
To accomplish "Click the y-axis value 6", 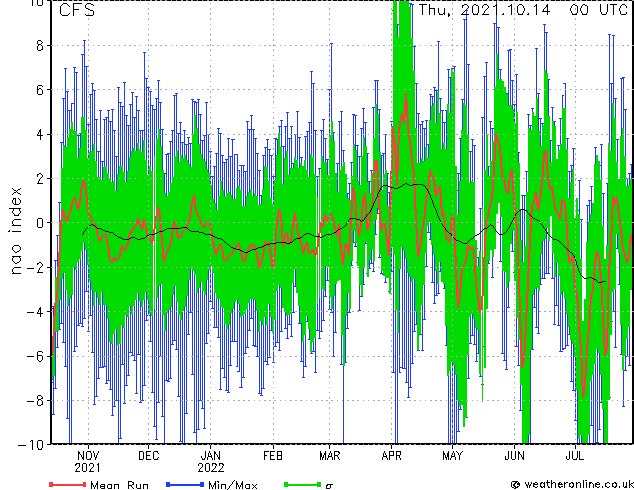I will [x=40, y=90].
